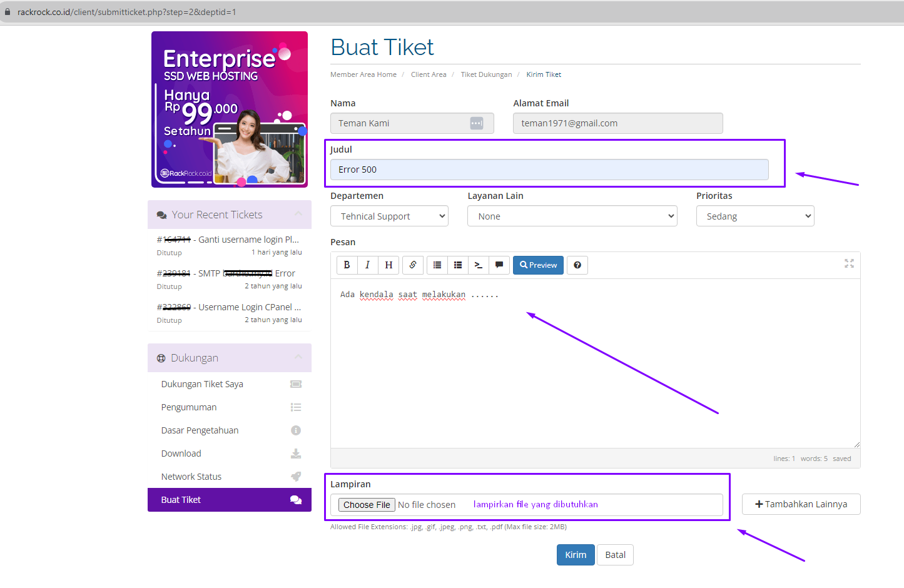The width and height of the screenshot is (904, 588).
Task: Expand the editor to fullscreen
Action: [x=849, y=264]
